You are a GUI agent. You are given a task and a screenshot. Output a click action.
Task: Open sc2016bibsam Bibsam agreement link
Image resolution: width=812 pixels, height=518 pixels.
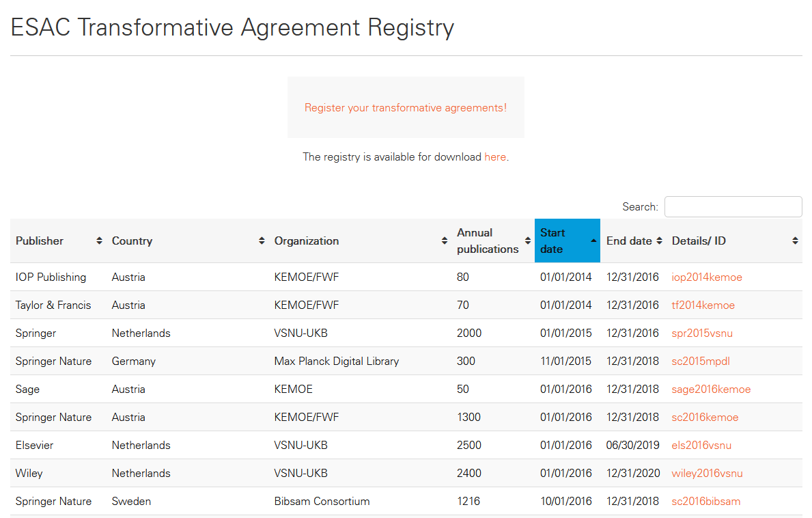coord(706,502)
